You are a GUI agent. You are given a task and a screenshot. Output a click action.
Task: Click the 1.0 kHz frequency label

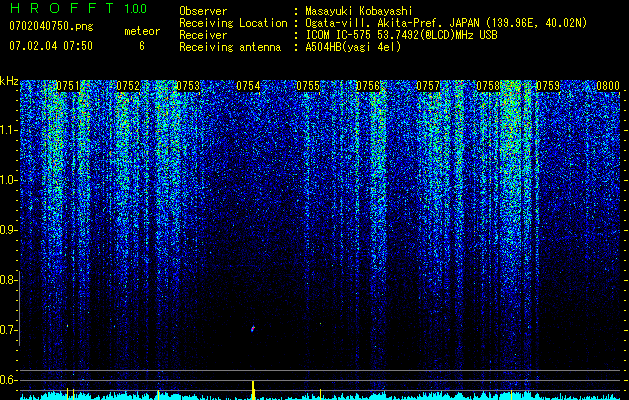pyautogui.click(x=8, y=180)
